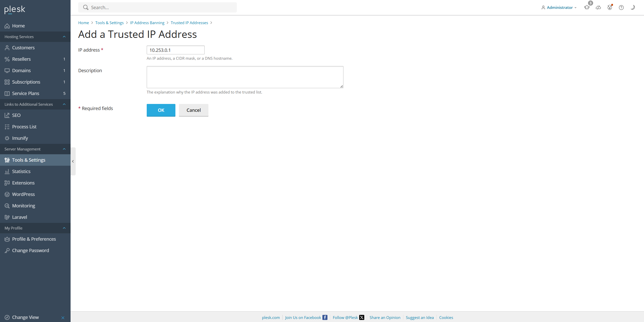The height and width of the screenshot is (322, 644).
Task: Focus the IP address field
Action: 176,50
